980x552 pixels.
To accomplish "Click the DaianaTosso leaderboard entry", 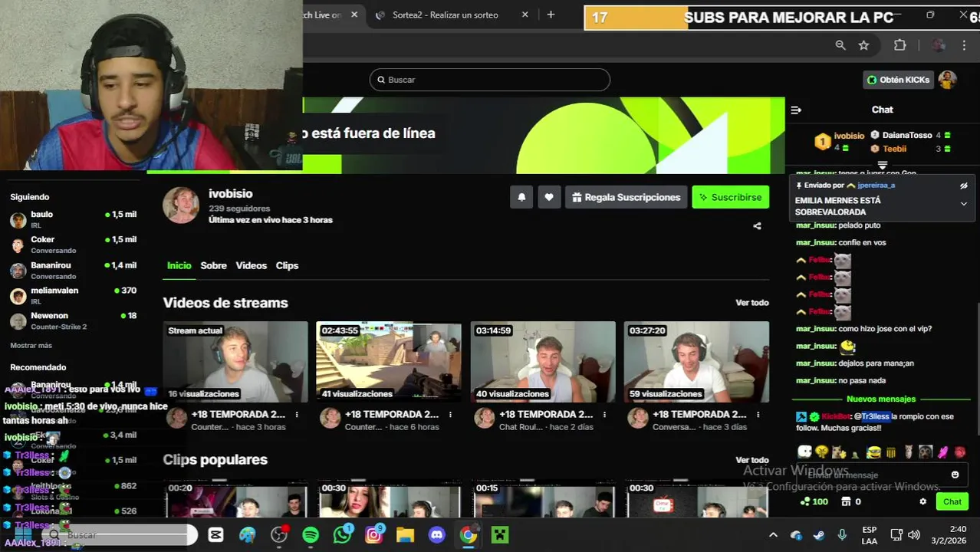I will click(x=912, y=135).
